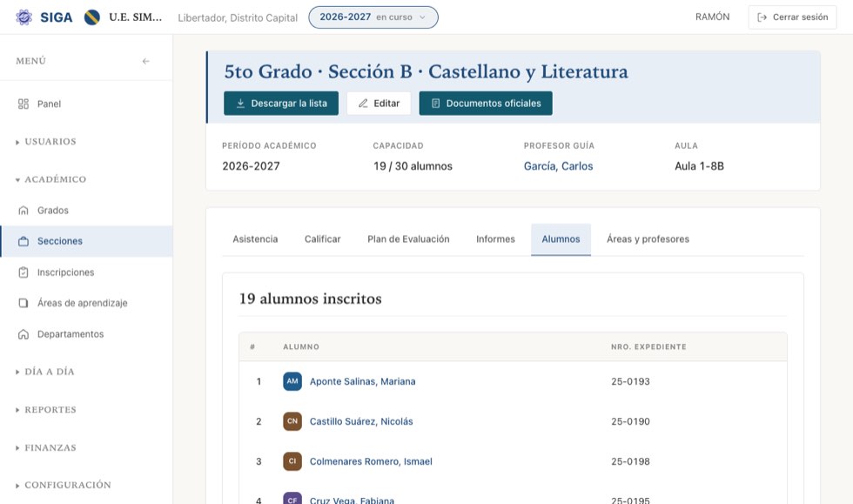Viewport: 853px width, 504px height.
Task: Go to Departamentos in the sidebar
Action: 86,334
